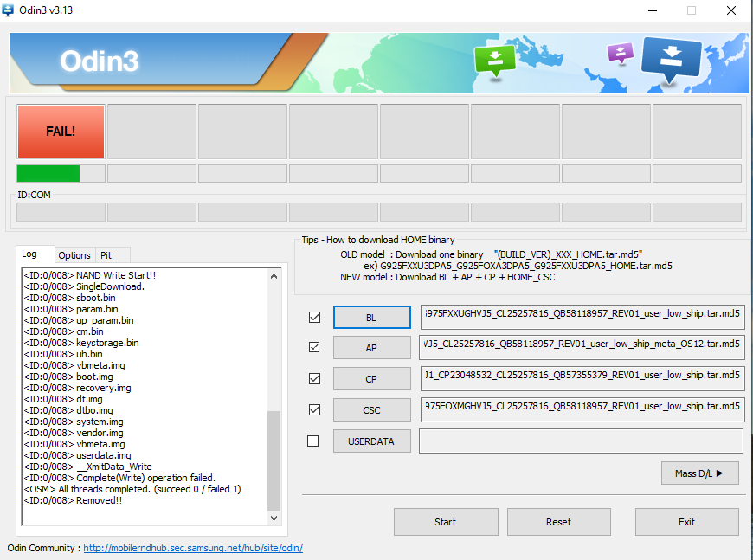Select log line 'sboot.bin'
753x560 pixels.
pos(69,298)
